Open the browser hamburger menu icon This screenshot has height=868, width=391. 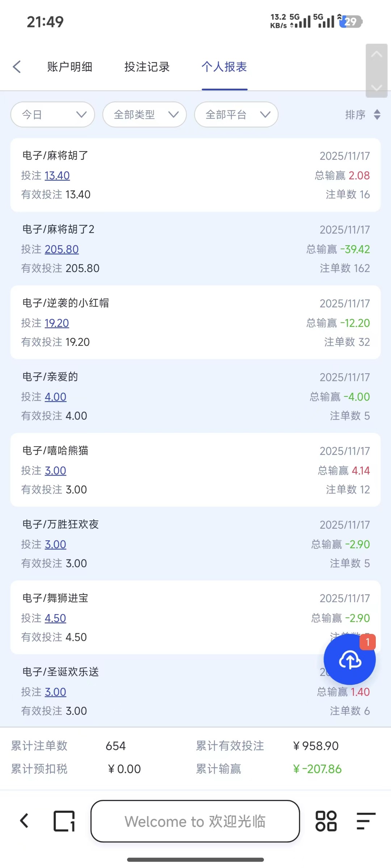pyautogui.click(x=365, y=821)
